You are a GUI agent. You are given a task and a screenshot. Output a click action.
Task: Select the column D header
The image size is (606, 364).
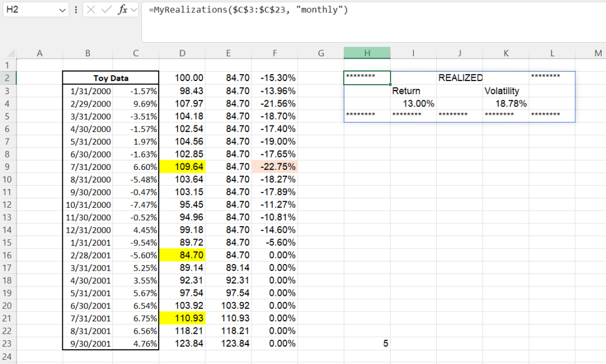click(x=182, y=53)
